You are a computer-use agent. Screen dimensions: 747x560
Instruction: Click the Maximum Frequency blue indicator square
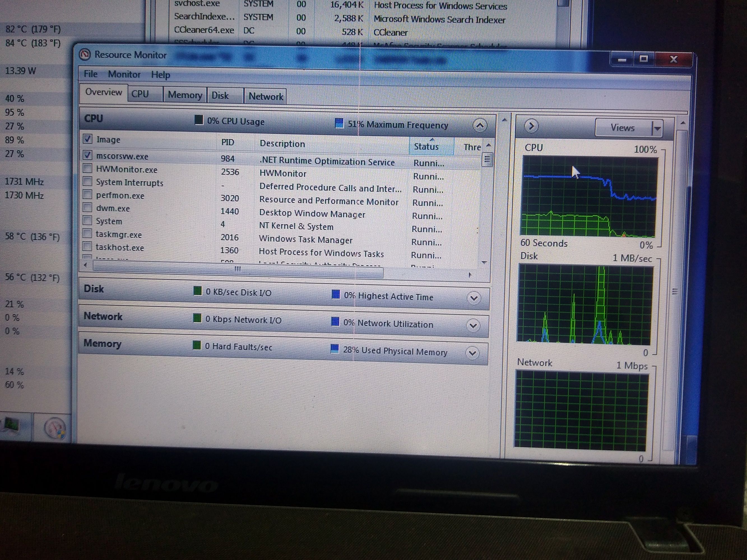pos(339,123)
